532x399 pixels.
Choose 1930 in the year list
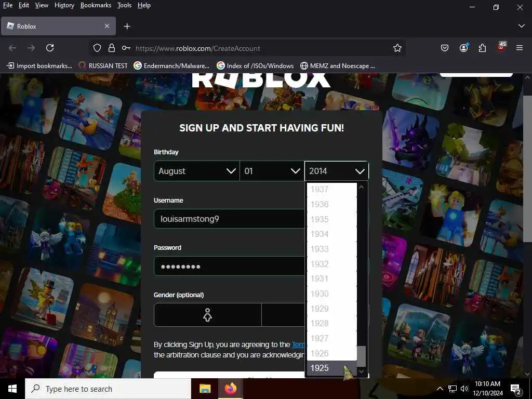point(332,294)
